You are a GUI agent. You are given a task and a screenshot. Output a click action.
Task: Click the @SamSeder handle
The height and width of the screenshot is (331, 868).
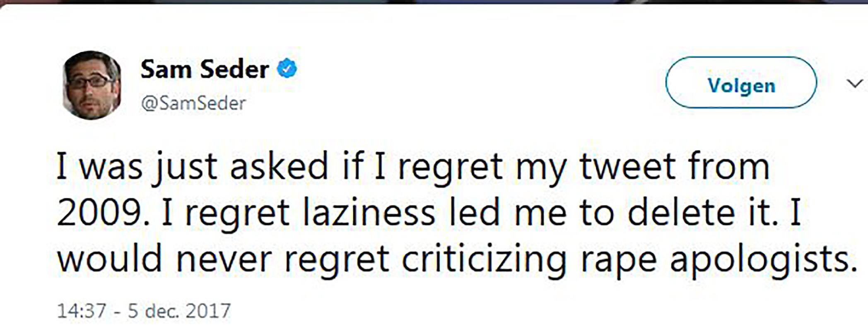(193, 103)
